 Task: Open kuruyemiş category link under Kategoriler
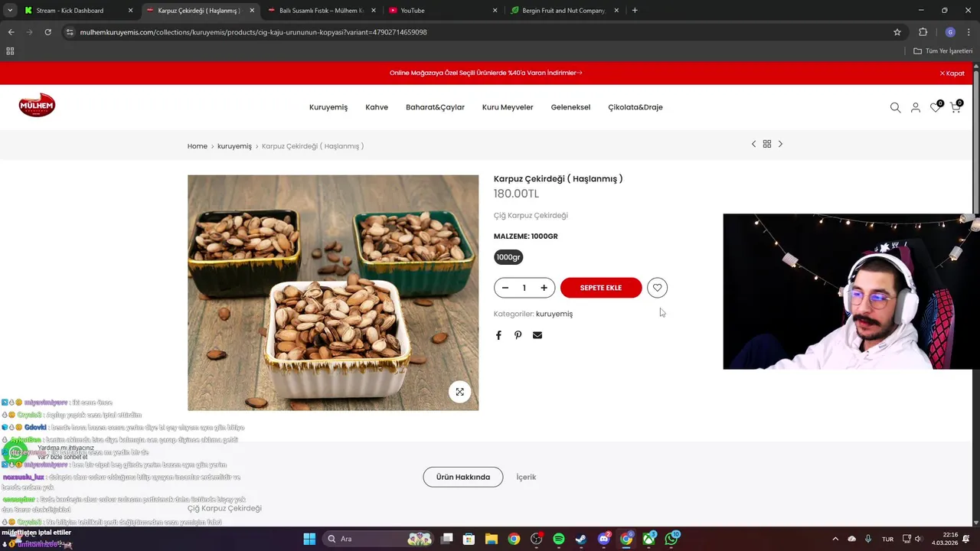554,314
